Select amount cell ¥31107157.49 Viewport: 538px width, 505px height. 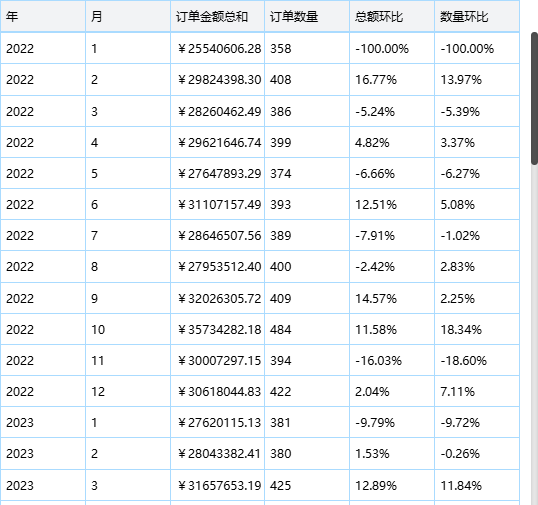point(218,204)
